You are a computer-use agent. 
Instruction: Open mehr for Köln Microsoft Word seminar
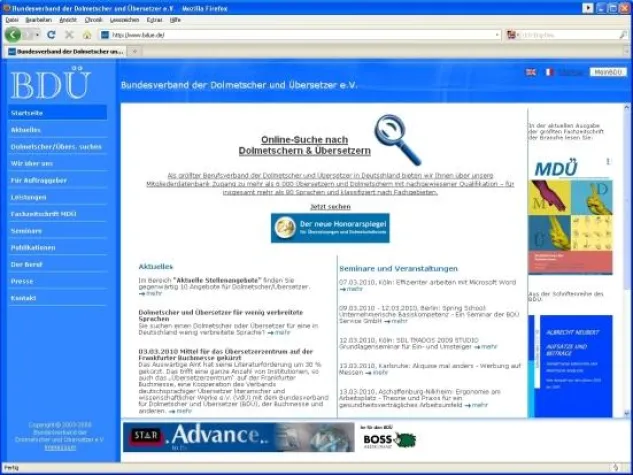tap(351, 289)
